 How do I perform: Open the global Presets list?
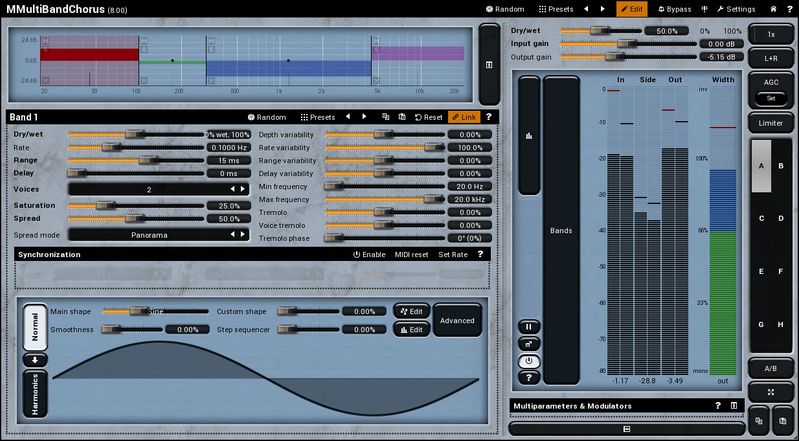(x=555, y=9)
